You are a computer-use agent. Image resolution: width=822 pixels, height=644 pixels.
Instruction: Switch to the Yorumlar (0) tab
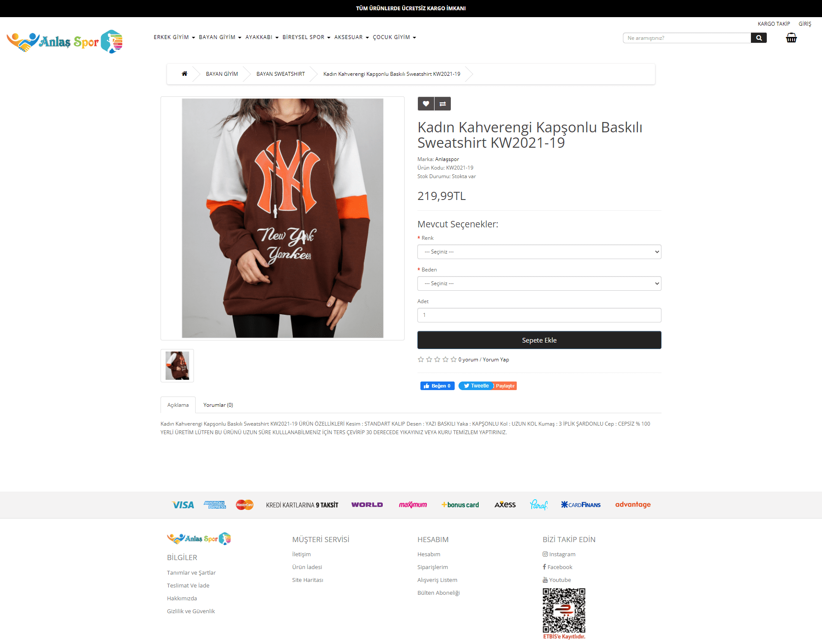[218, 405]
